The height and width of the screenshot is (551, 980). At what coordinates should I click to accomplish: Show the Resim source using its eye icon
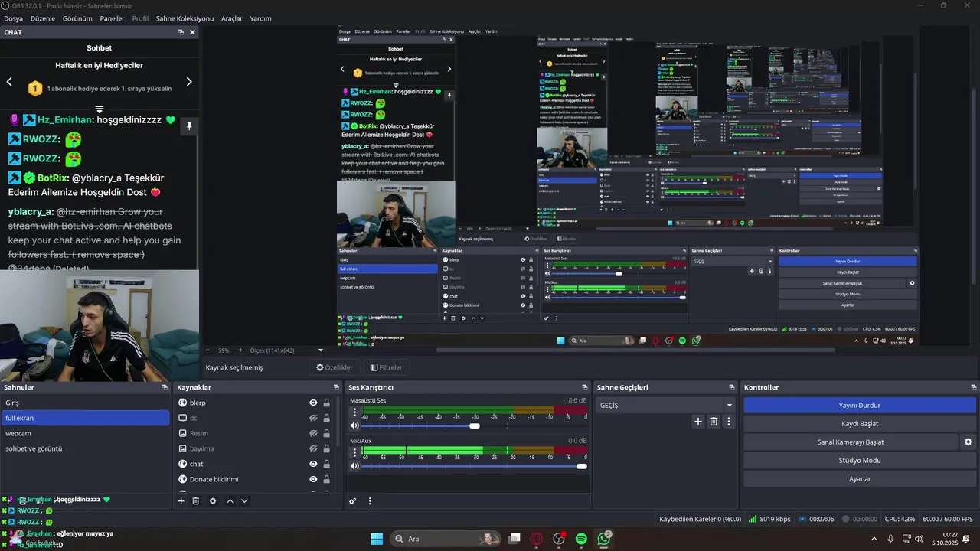[313, 433]
